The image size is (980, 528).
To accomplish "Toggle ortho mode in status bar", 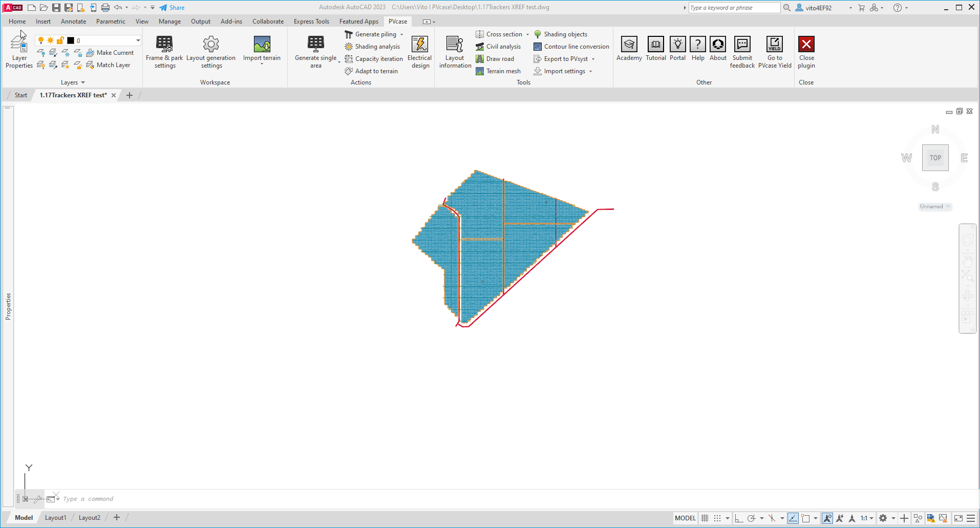I will point(739,518).
